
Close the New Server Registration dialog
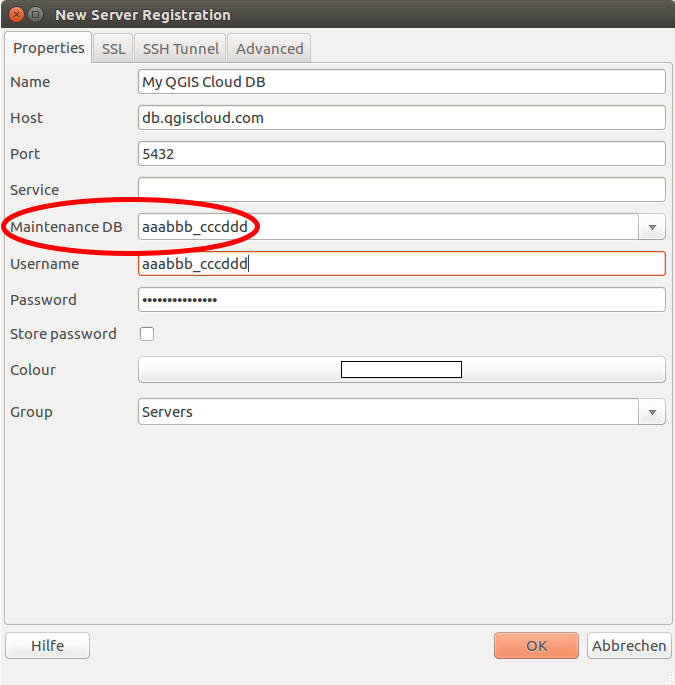click(15, 15)
